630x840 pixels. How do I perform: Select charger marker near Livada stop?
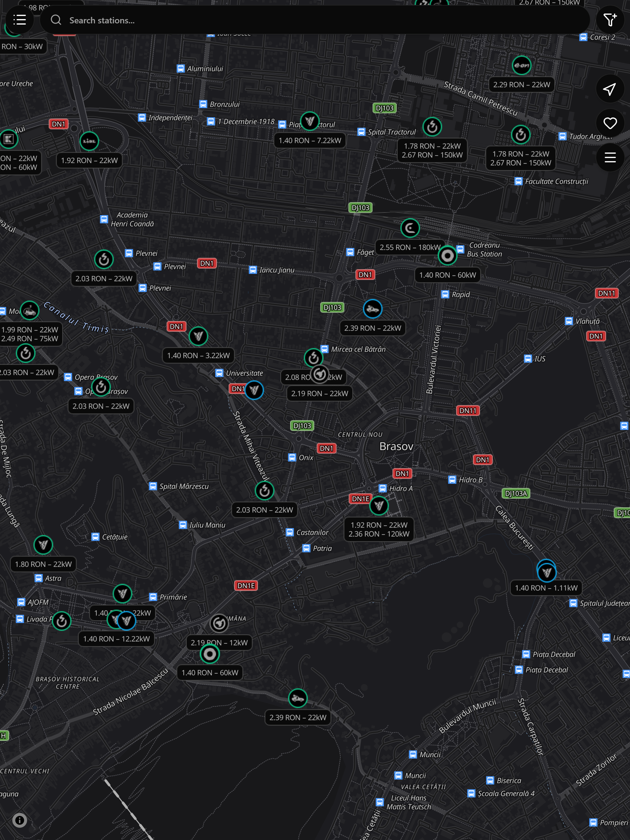pos(61,621)
